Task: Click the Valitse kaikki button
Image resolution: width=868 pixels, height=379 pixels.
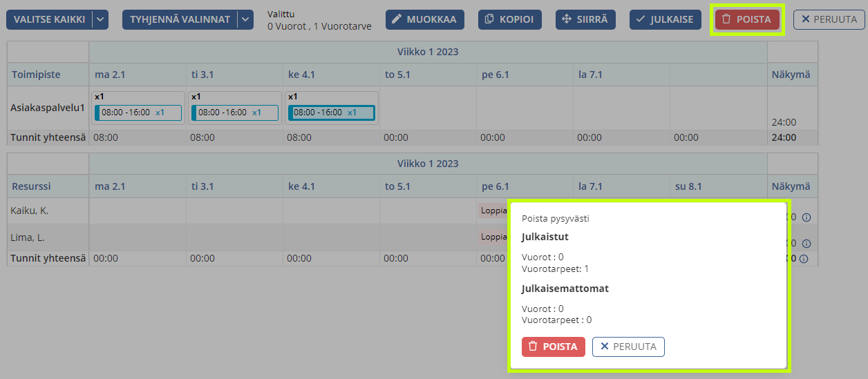Action: click(x=49, y=19)
